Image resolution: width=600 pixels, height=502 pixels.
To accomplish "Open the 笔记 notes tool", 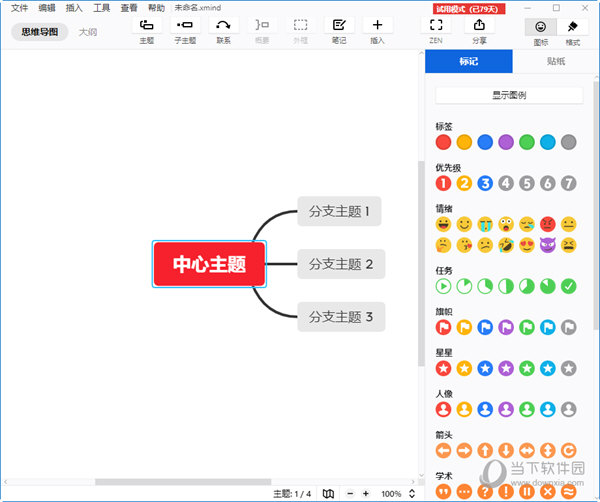I will 339,31.
